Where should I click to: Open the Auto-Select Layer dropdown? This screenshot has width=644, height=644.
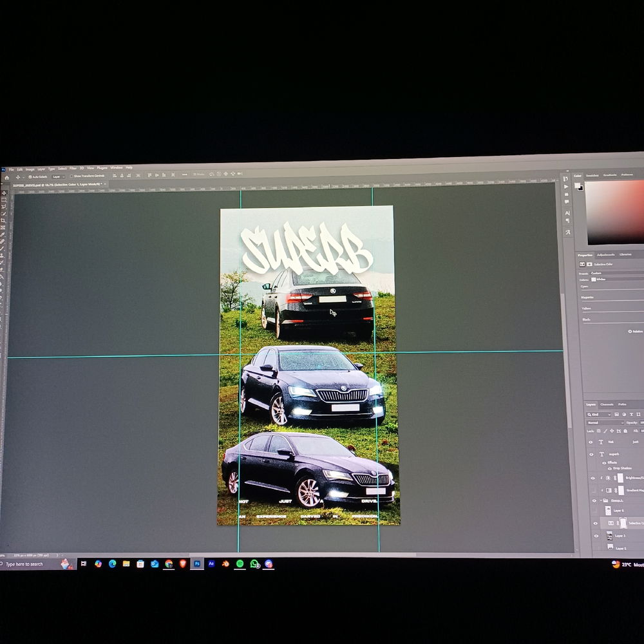[59, 176]
